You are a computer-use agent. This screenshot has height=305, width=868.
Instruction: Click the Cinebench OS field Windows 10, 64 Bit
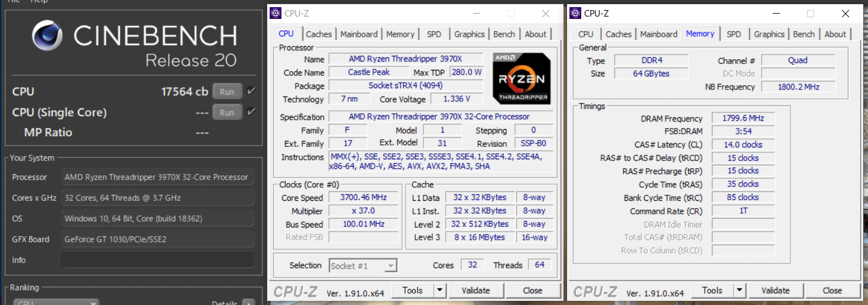coord(157,219)
